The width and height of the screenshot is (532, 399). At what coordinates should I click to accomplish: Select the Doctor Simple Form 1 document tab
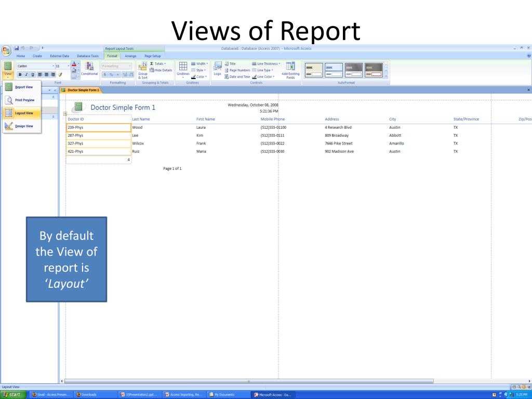tap(81, 90)
